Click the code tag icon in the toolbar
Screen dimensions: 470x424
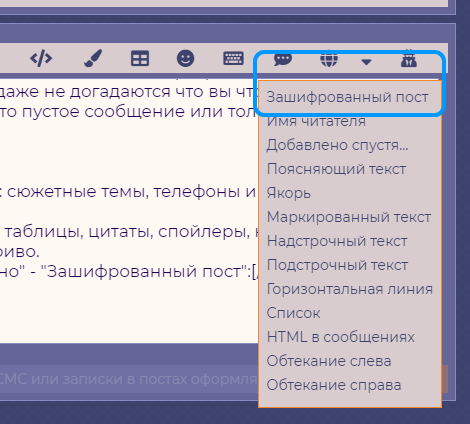click(41, 59)
